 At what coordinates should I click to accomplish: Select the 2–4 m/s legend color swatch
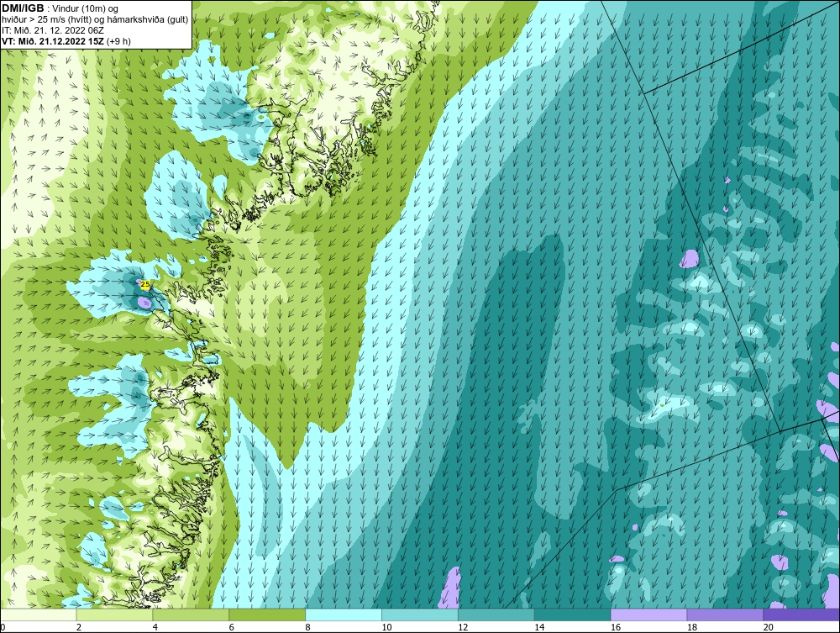pos(114,615)
